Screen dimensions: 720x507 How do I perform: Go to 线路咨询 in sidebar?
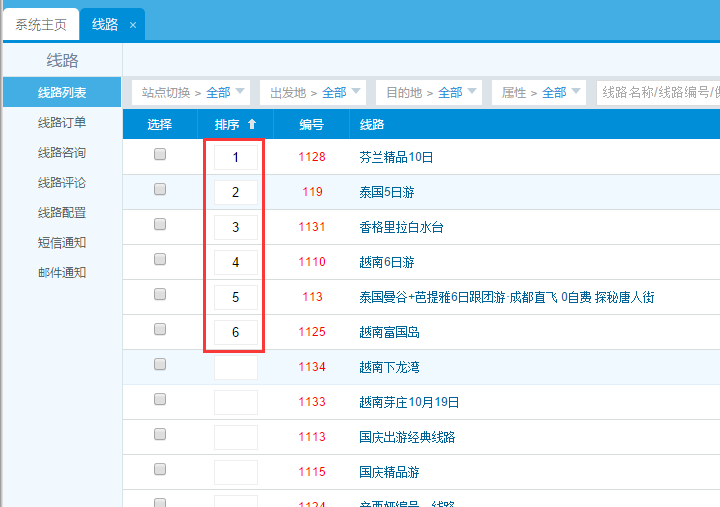point(62,153)
